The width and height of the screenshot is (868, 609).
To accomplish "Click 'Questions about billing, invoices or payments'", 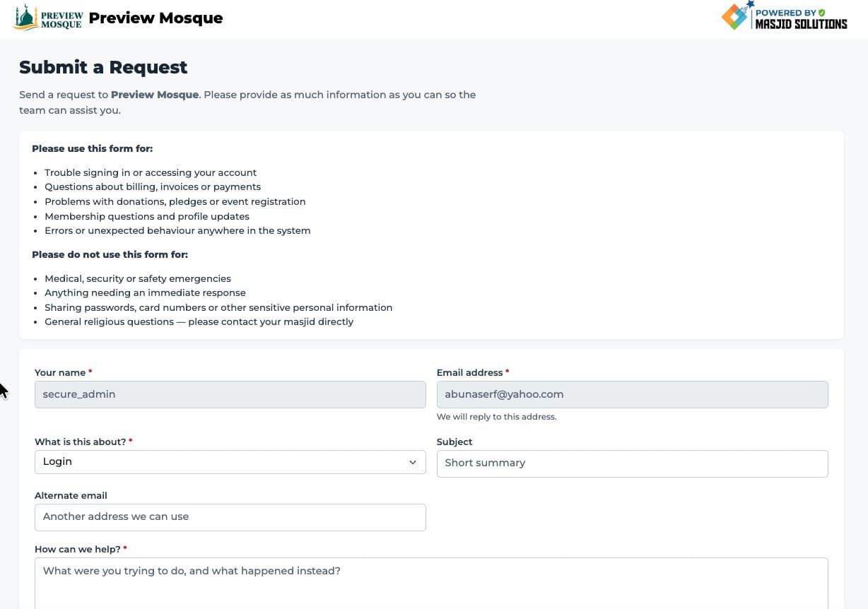I will click(x=153, y=187).
